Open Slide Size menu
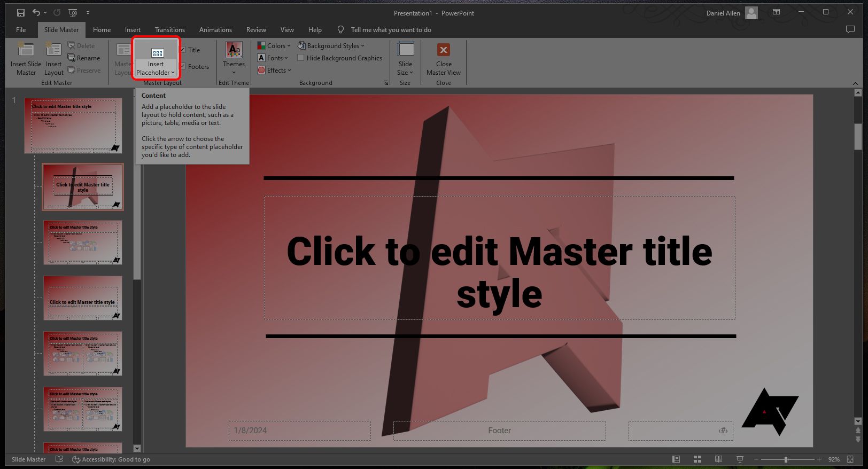 pos(405,59)
